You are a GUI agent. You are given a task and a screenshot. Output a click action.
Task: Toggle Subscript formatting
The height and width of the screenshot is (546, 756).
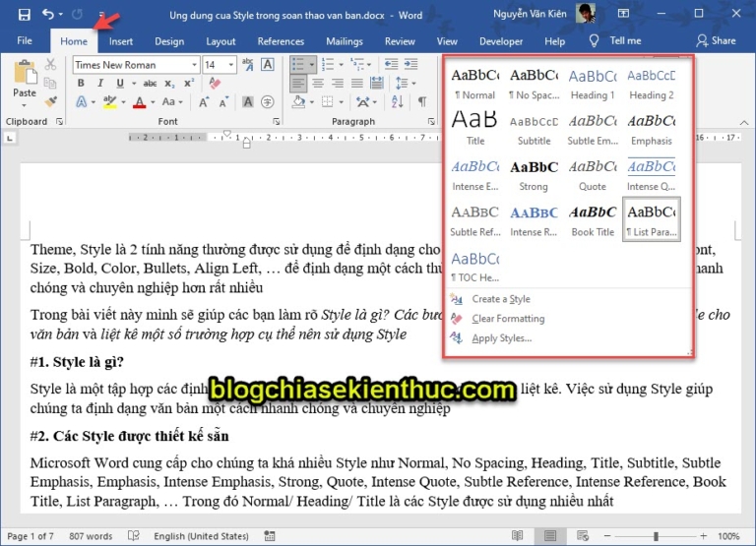coord(169,84)
